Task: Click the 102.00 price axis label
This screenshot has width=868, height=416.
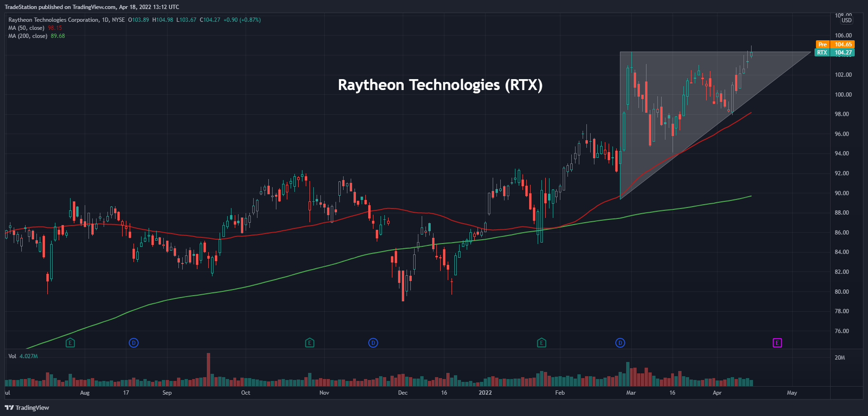Action: (843, 75)
